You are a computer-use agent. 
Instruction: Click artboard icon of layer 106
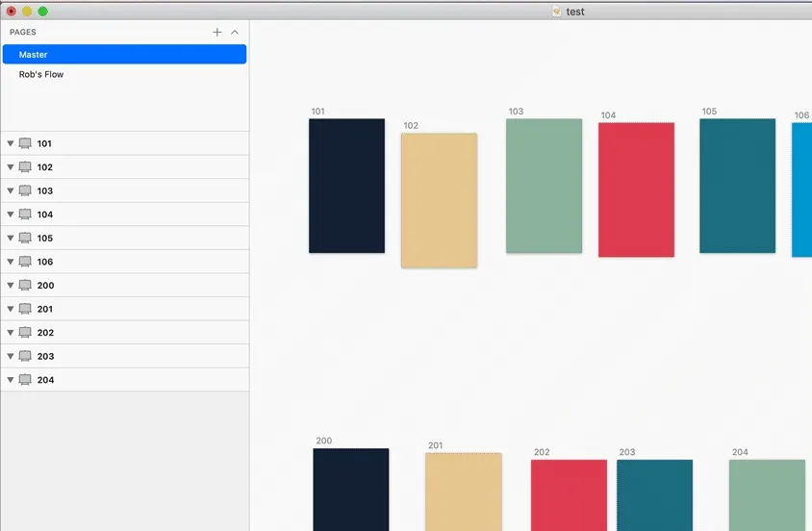(25, 262)
